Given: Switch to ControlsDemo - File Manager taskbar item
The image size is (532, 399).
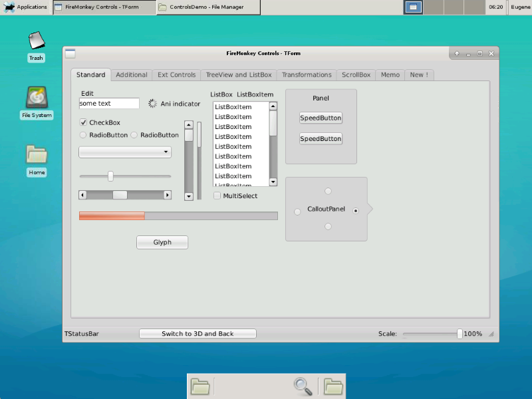Looking at the screenshot, I should point(208,7).
